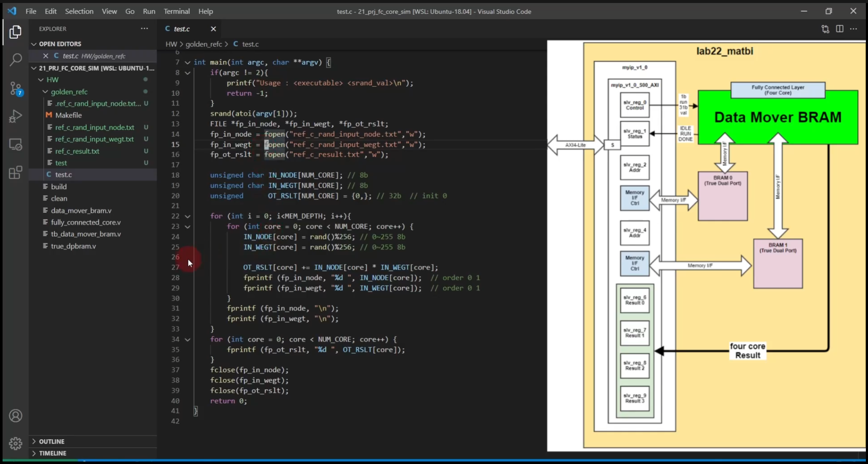
Task: Open the Makefile in the explorer
Action: pyautogui.click(x=68, y=115)
